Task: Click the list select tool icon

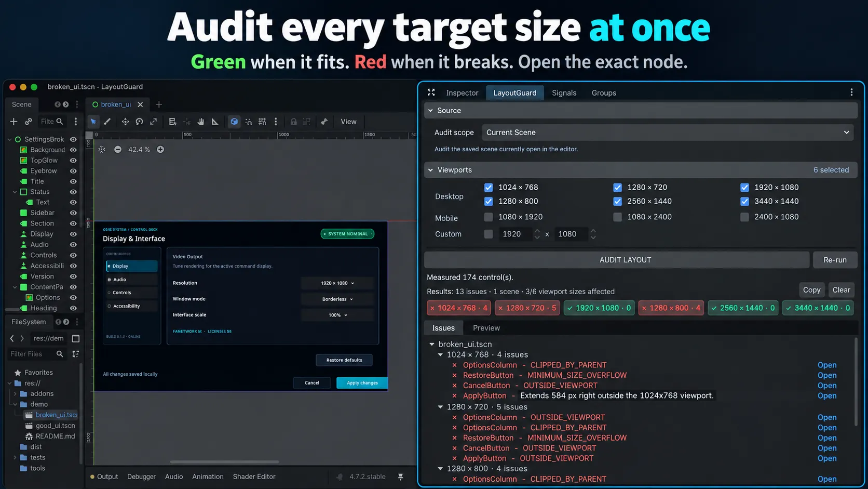Action: (172, 122)
